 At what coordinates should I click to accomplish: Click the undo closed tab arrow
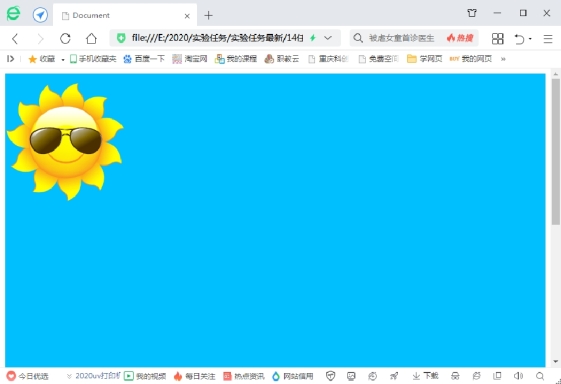click(519, 39)
